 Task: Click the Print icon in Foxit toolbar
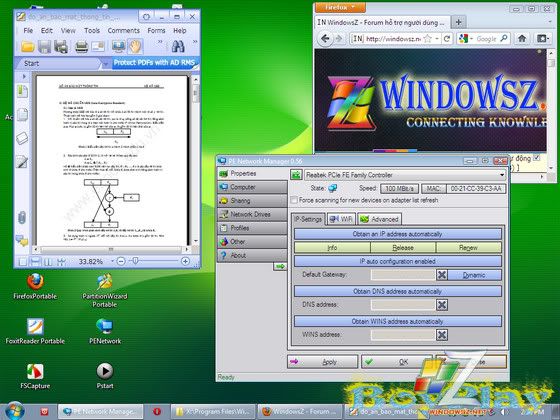[x=81, y=46]
